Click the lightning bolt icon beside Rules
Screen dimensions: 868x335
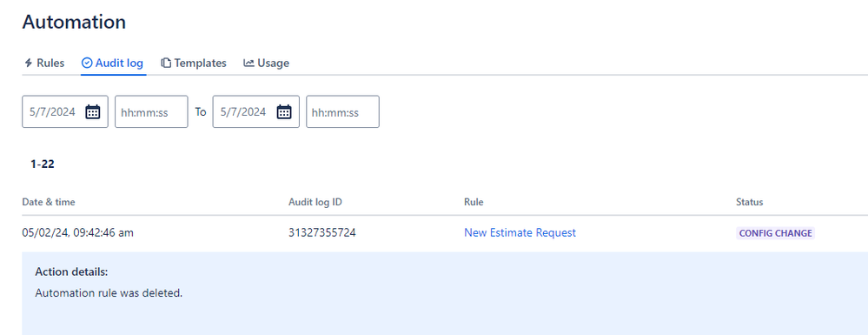(29, 63)
